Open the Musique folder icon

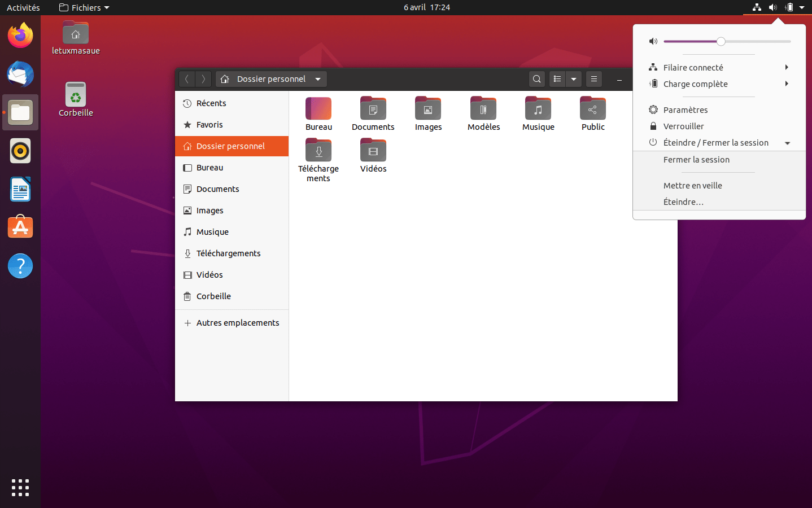tap(538, 109)
